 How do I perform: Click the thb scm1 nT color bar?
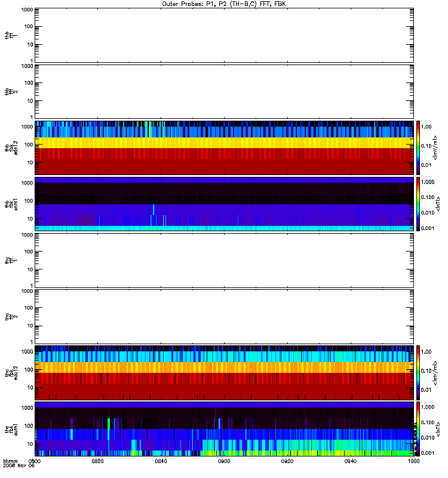418,204
